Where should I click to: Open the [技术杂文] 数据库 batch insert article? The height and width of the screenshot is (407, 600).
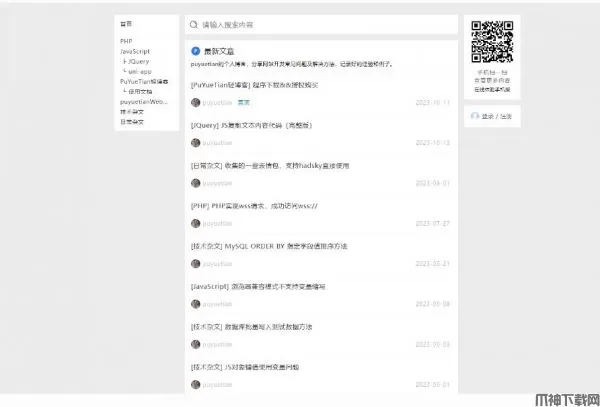pos(251,327)
